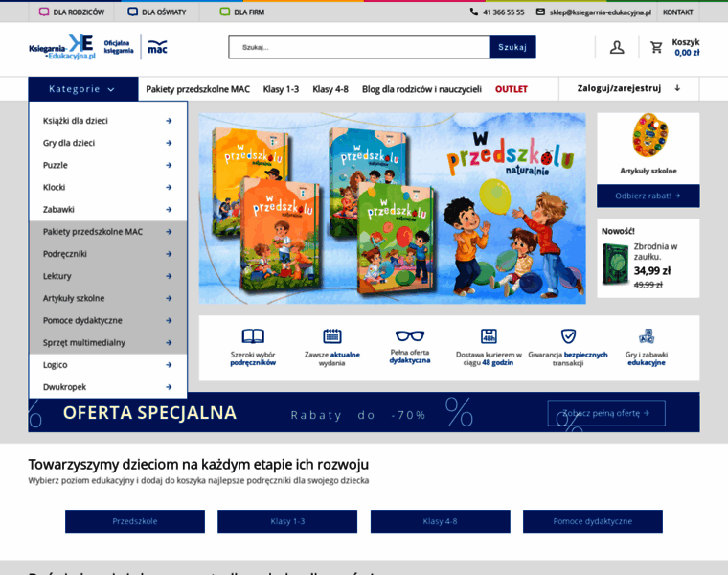Click the Szukaj search button
Image resolution: width=728 pixels, height=575 pixels.
[x=512, y=47]
